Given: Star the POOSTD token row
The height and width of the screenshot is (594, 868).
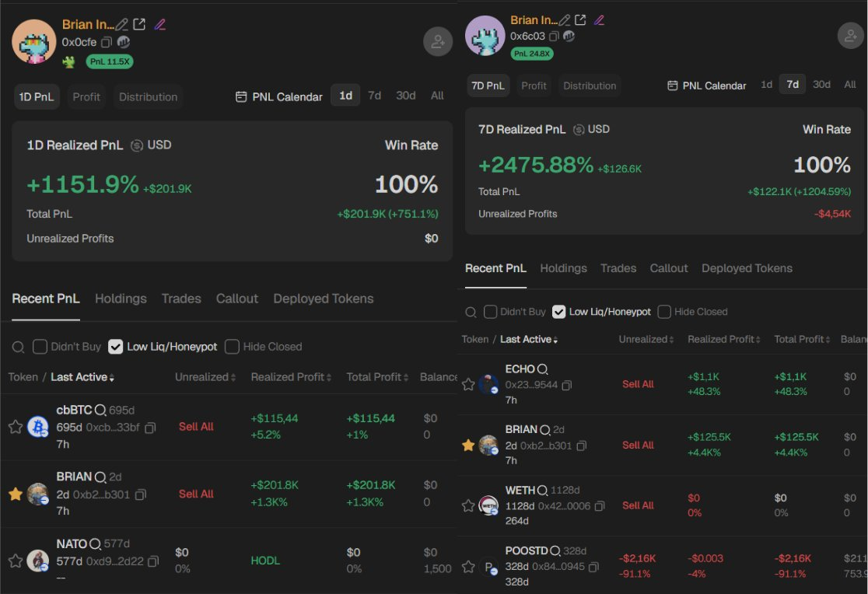Looking at the screenshot, I should pyautogui.click(x=468, y=566).
